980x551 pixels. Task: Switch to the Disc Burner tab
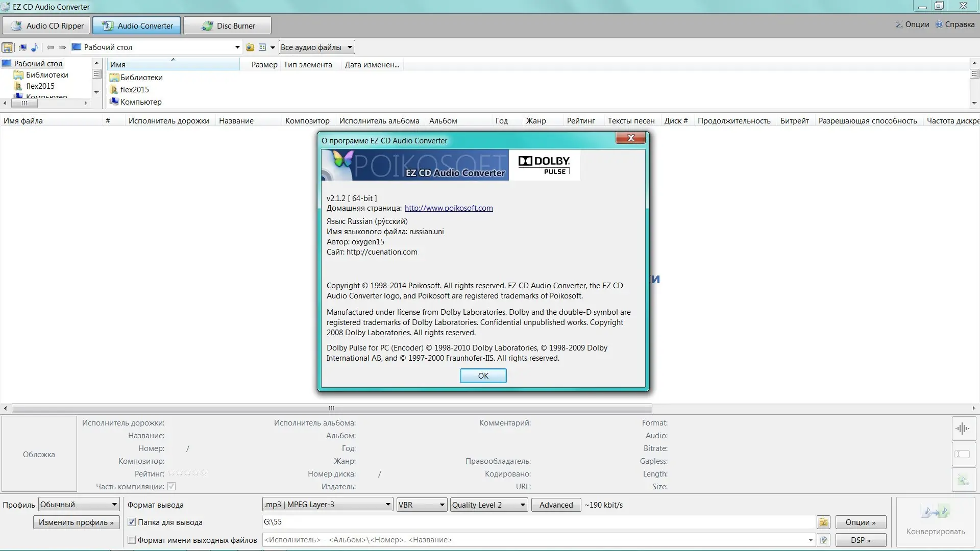click(227, 26)
